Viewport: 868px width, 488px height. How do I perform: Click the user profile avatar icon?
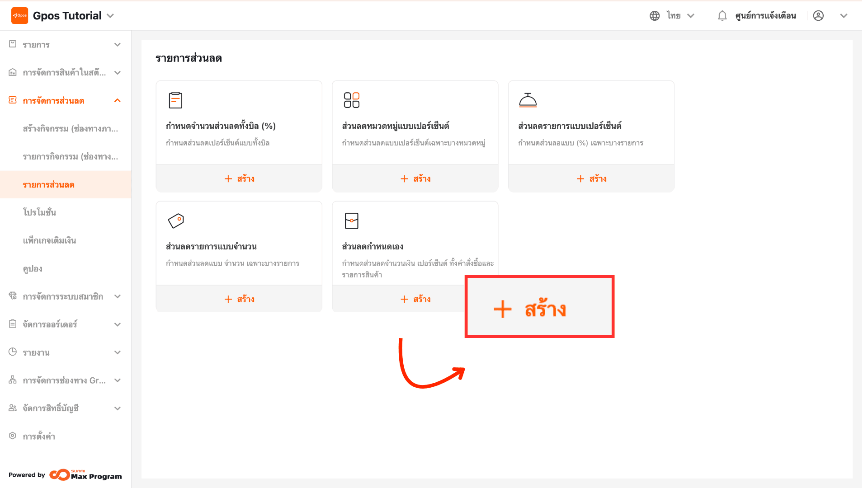818,16
